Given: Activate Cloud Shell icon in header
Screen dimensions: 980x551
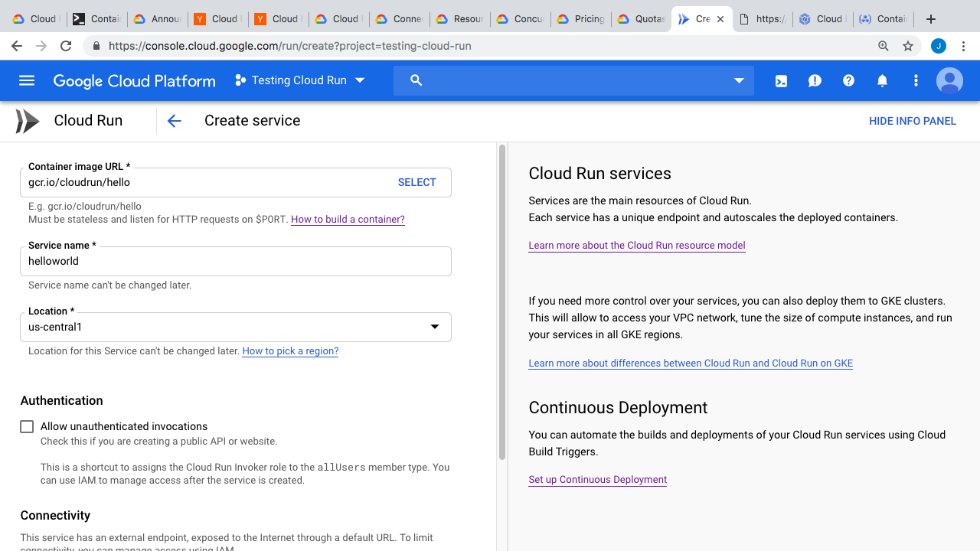Looking at the screenshot, I should pyautogui.click(x=781, y=80).
